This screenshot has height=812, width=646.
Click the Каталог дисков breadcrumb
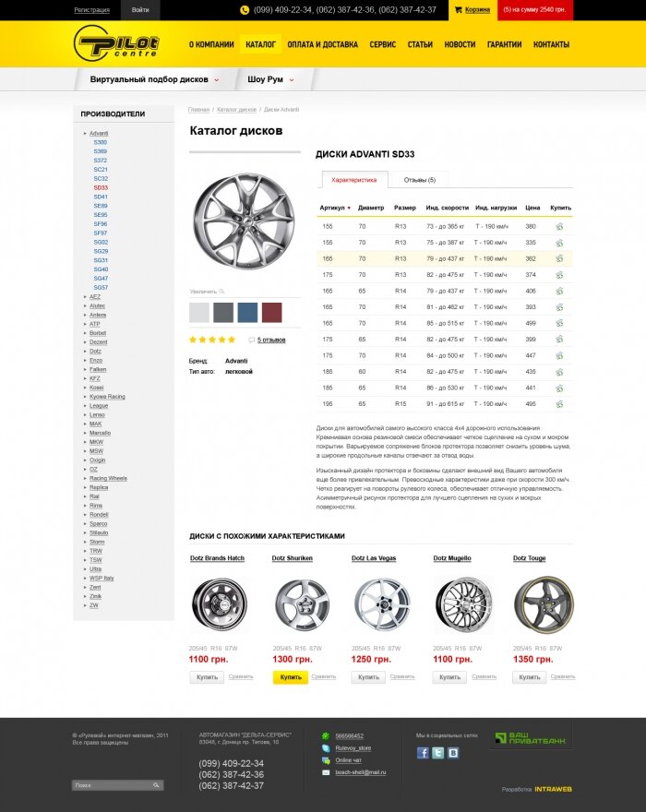pos(236,110)
